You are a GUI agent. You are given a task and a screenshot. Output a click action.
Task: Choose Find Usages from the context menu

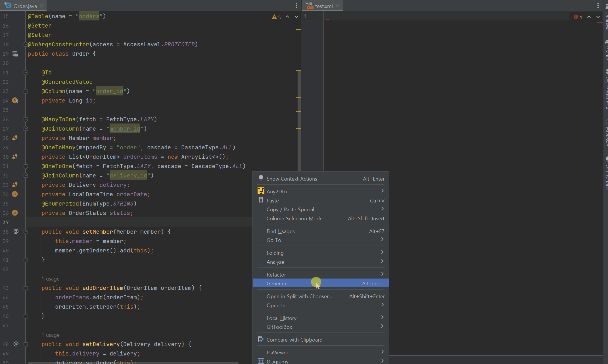(x=281, y=231)
